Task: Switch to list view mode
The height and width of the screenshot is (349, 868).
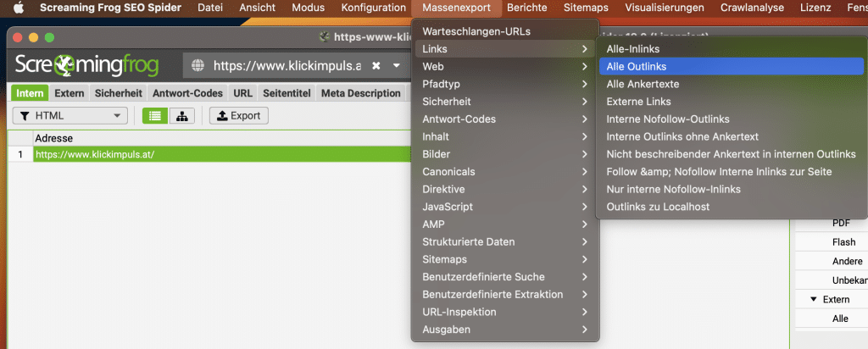Action: 154,116
